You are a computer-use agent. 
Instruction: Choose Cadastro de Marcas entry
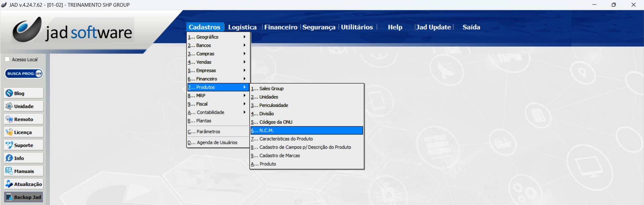(x=280, y=155)
